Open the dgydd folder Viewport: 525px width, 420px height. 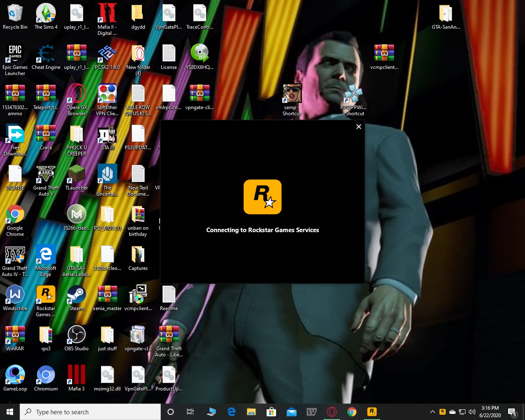[x=138, y=17]
